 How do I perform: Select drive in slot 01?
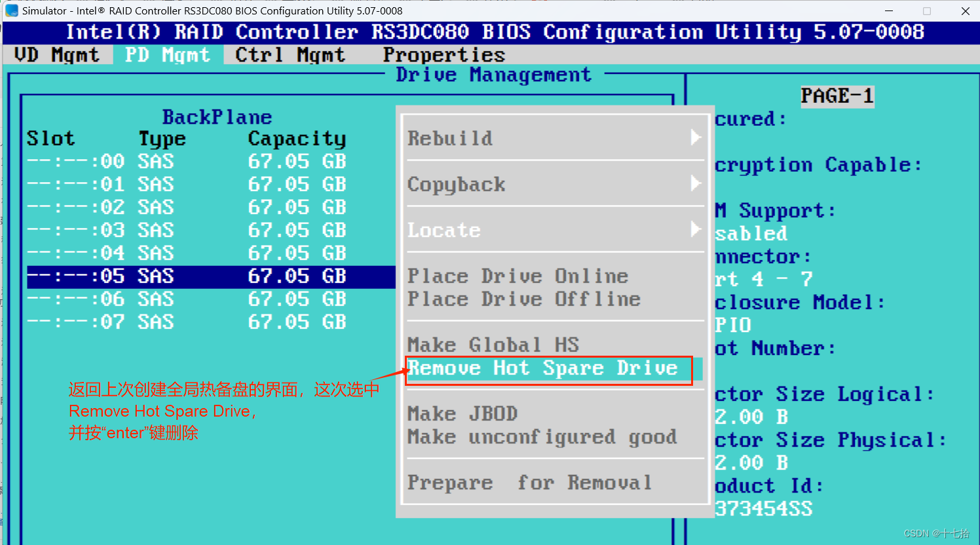211,184
